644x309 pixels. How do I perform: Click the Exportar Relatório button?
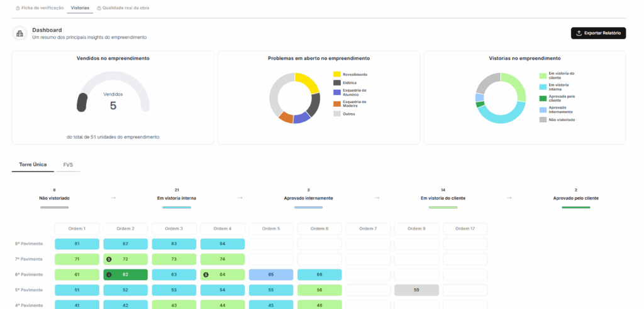pyautogui.click(x=598, y=33)
